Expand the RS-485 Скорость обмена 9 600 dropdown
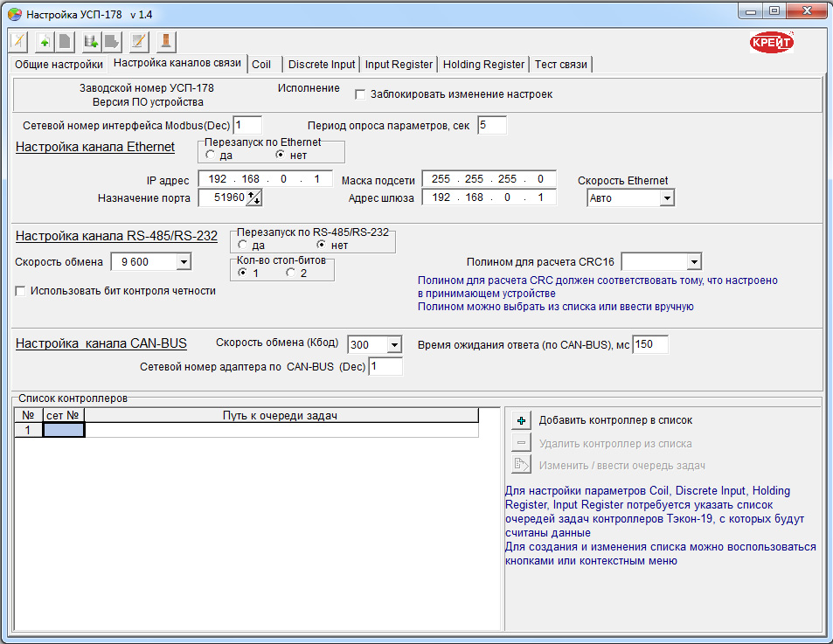Image resolution: width=833 pixels, height=644 pixels. [184, 261]
